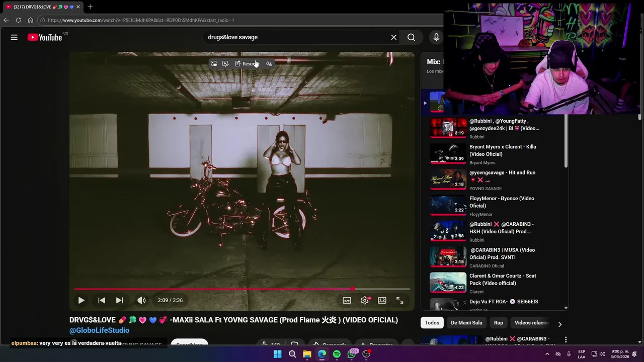Viewport: 644px width, 362px height.
Task: Enter fullscreen video mode
Action: click(400, 300)
